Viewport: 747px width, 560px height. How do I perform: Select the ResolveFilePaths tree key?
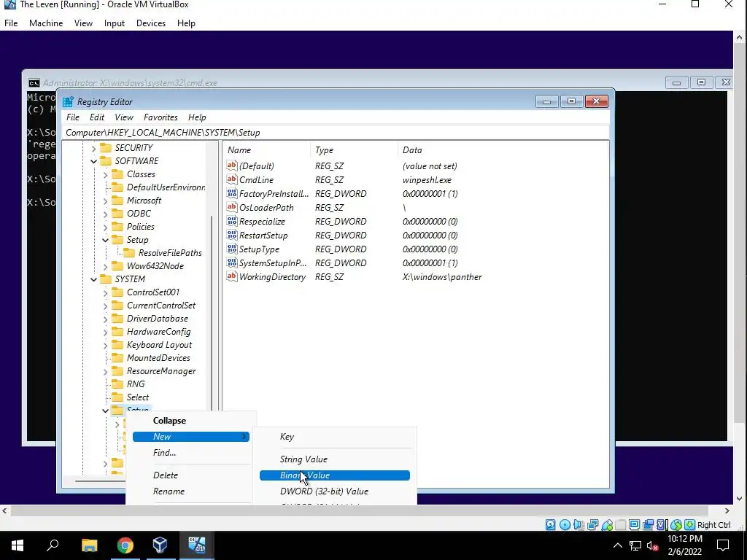click(x=170, y=252)
